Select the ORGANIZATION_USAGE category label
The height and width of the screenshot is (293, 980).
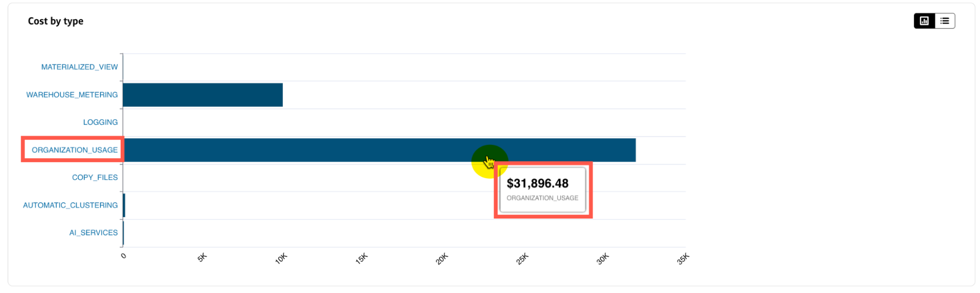point(75,150)
